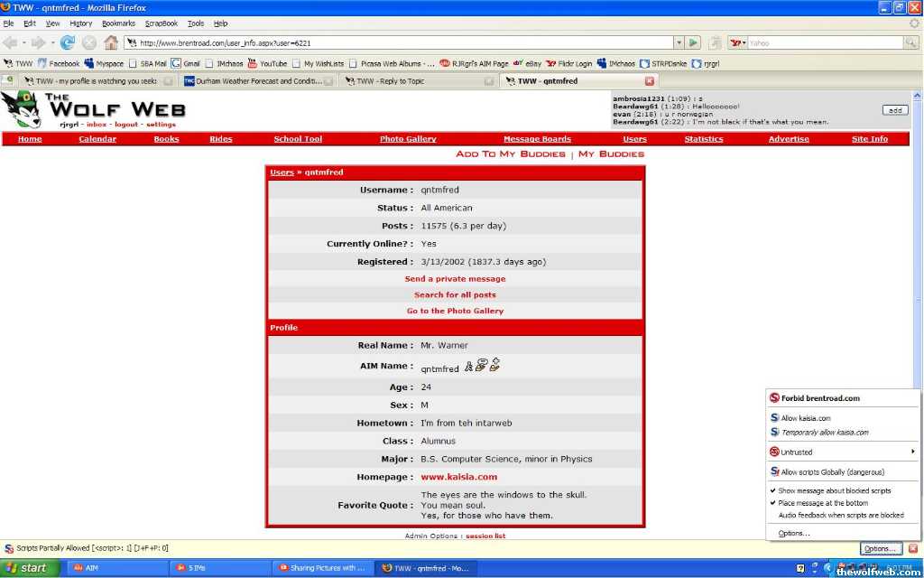Open the Yahoo search engine selector dropdown
This screenshot has width=924, height=578.
coord(737,42)
